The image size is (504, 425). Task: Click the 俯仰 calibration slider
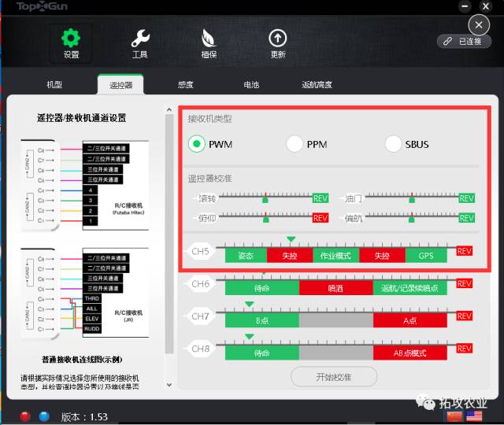click(264, 218)
